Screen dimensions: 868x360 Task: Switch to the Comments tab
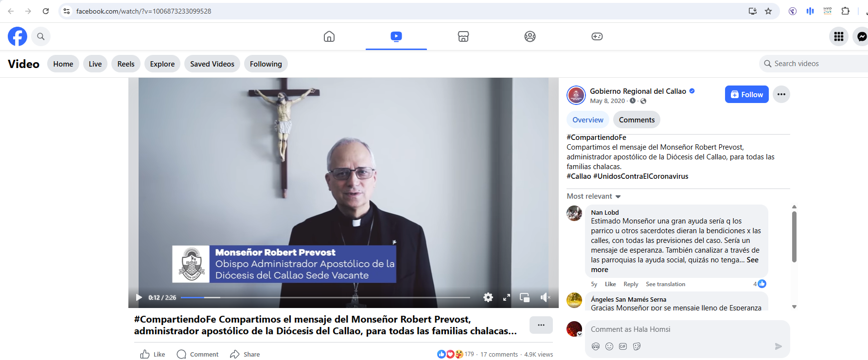636,120
